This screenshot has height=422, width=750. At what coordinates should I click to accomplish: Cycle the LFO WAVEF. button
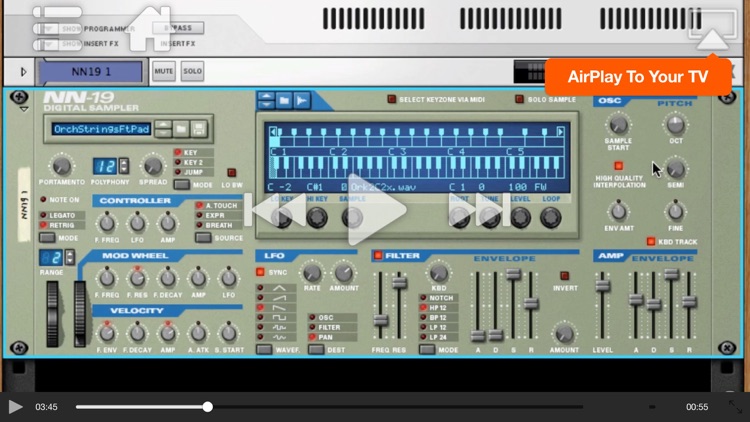pos(264,350)
